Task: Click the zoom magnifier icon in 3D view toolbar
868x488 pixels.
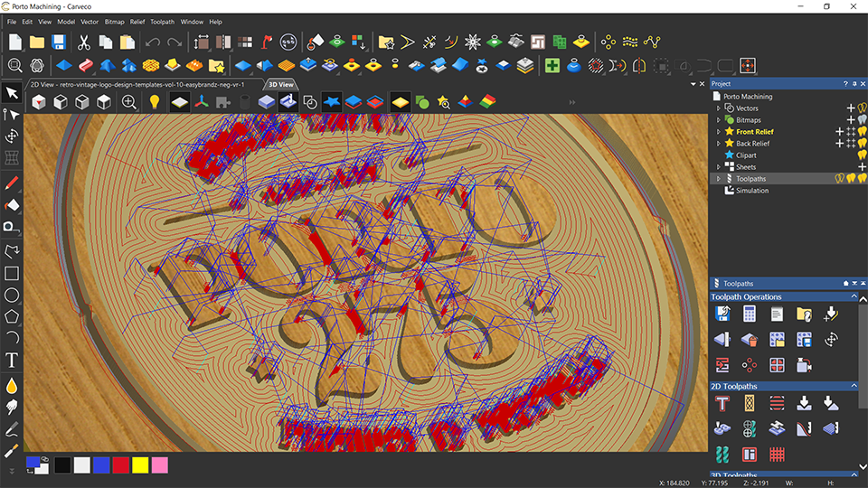Action: coord(129,102)
